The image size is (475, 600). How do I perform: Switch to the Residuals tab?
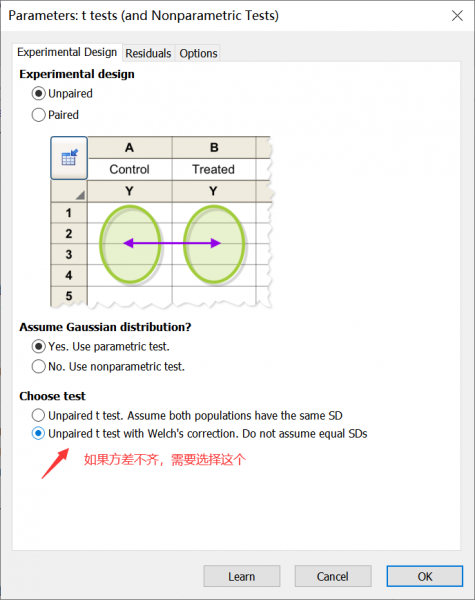[x=148, y=53]
